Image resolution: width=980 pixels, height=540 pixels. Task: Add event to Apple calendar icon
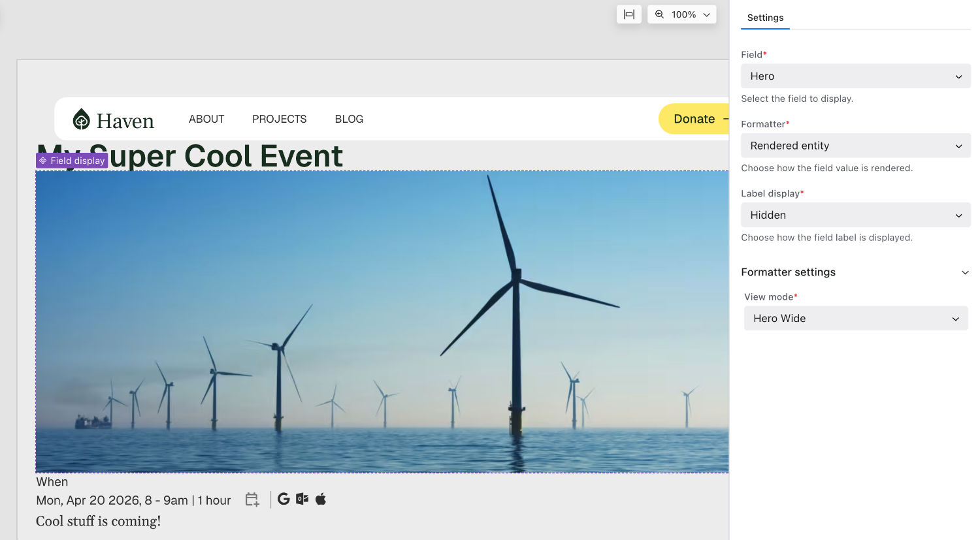[x=321, y=499]
